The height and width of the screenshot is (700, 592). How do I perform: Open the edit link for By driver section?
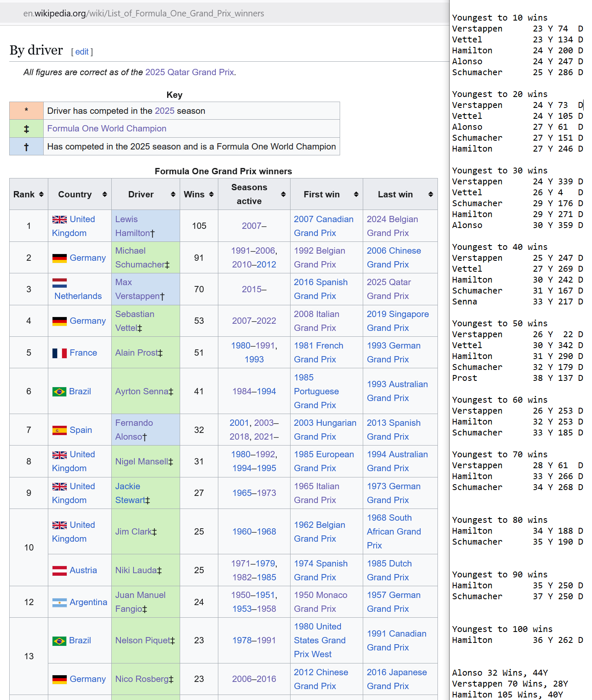tap(82, 52)
